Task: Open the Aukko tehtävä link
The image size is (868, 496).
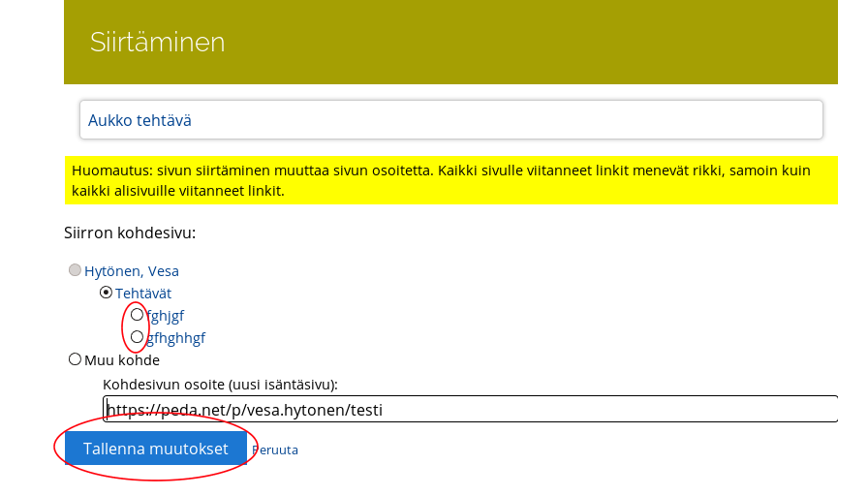Action: pyautogui.click(x=139, y=120)
